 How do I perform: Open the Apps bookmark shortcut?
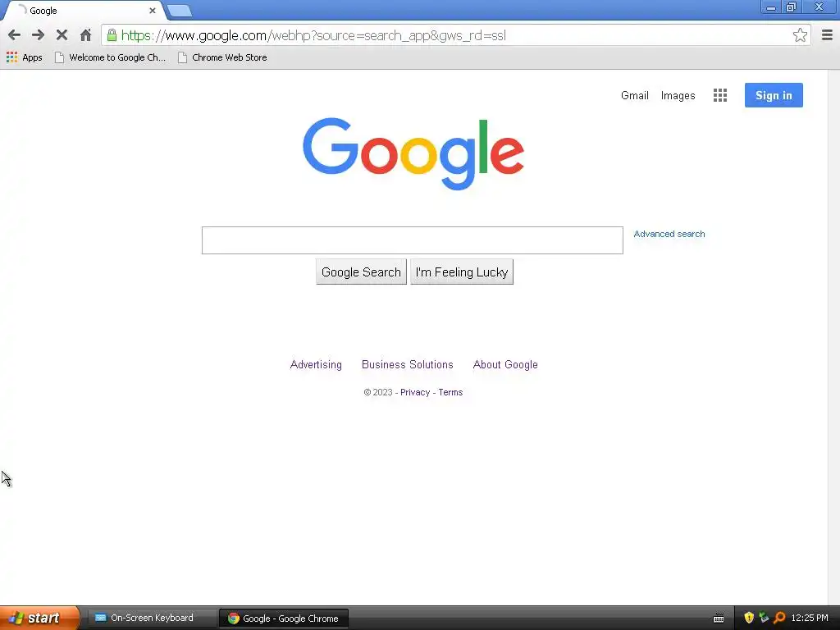[25, 57]
